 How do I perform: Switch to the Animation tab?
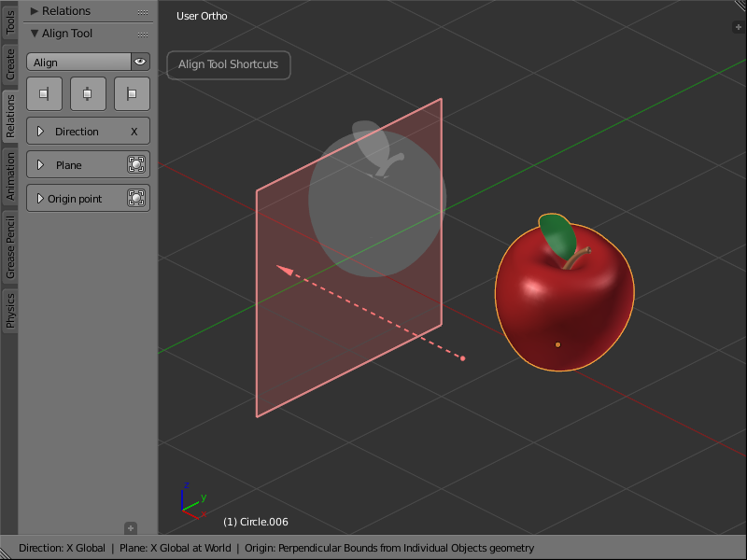(x=8, y=177)
